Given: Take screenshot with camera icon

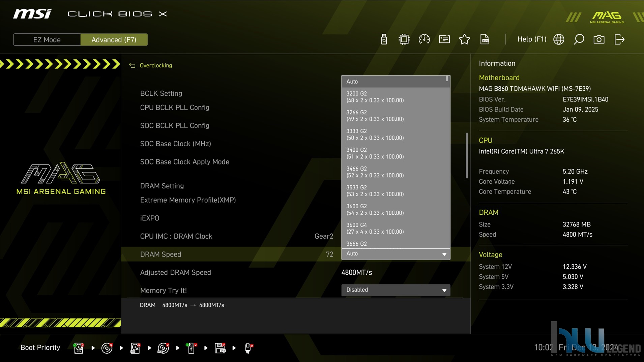Looking at the screenshot, I should tap(599, 39).
